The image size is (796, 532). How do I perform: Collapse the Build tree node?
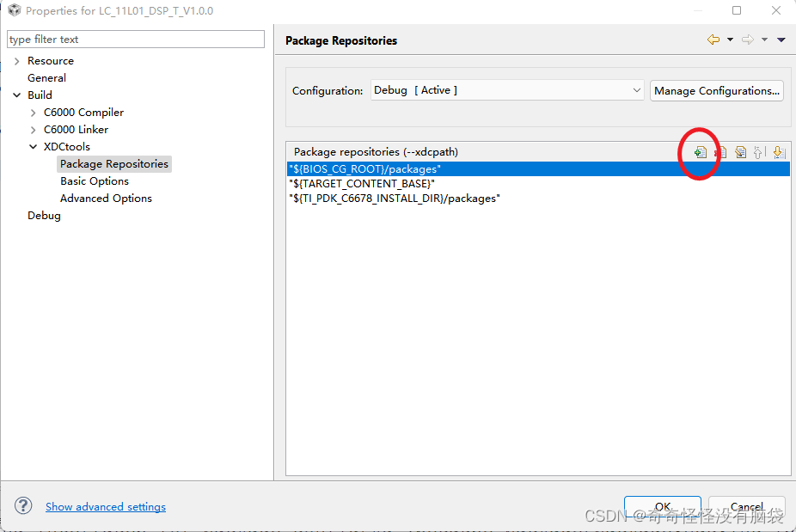point(18,95)
